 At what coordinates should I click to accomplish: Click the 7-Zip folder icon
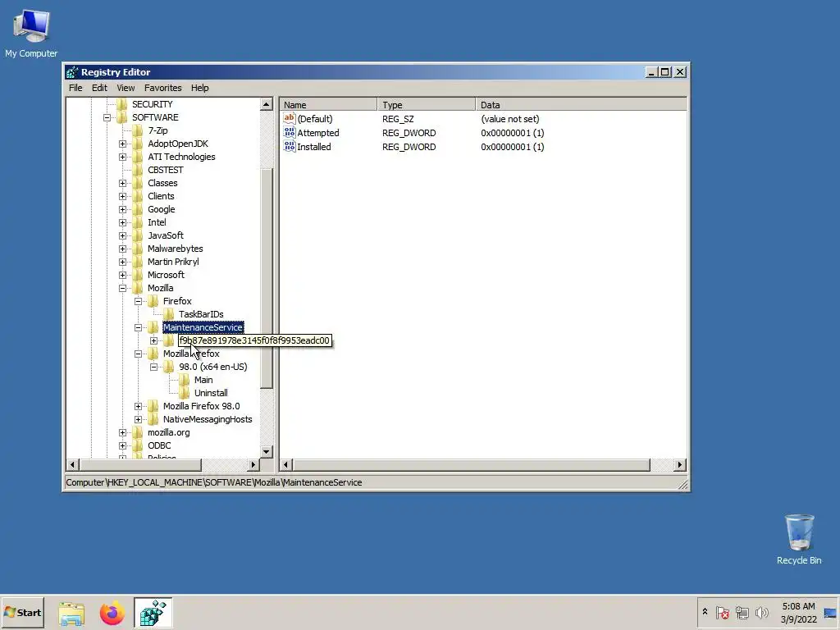138,130
